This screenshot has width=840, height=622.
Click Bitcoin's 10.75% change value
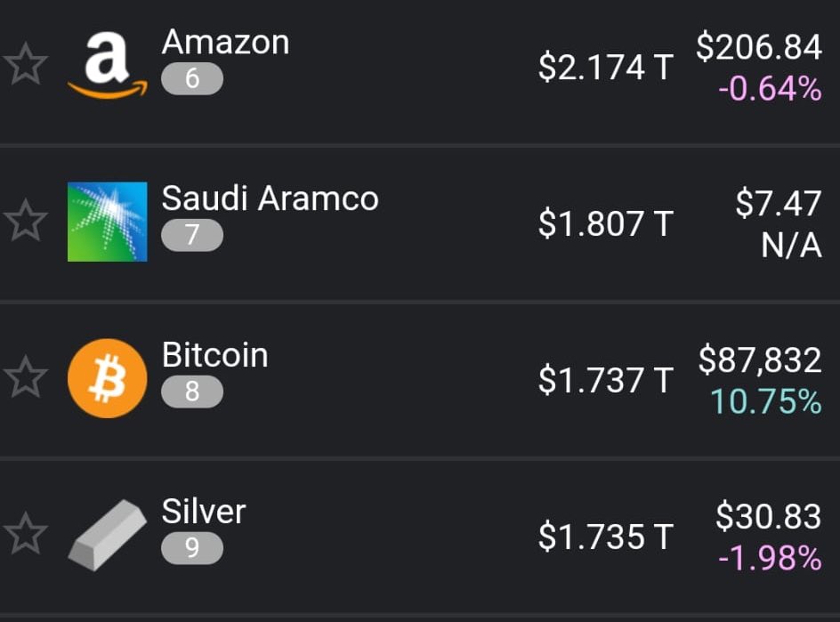[x=765, y=401]
